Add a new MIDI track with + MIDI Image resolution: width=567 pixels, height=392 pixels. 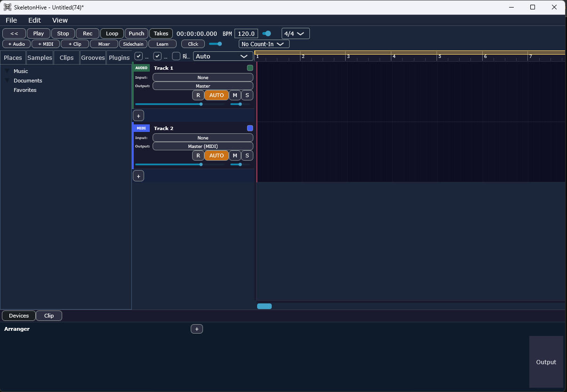pos(46,44)
